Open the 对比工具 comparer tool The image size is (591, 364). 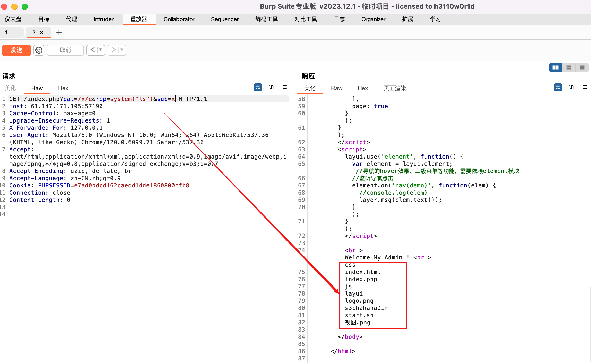pyautogui.click(x=306, y=19)
